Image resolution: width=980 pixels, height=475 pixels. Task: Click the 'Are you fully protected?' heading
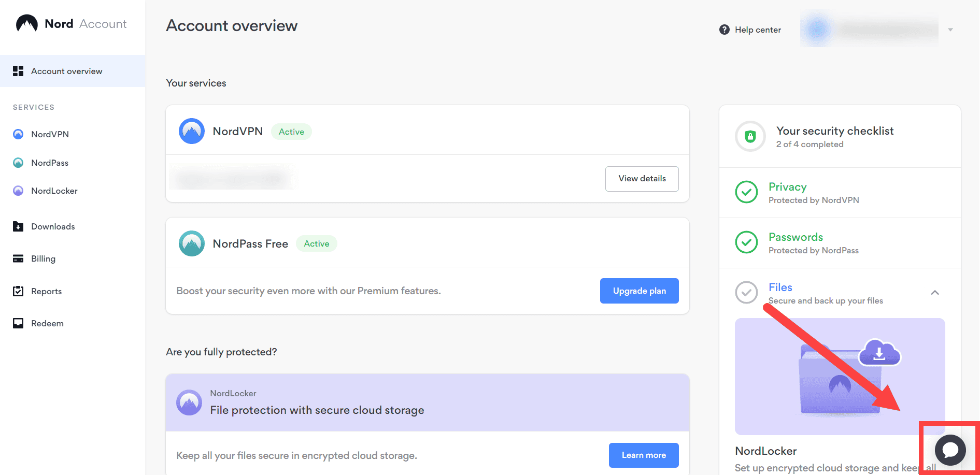pos(221,352)
